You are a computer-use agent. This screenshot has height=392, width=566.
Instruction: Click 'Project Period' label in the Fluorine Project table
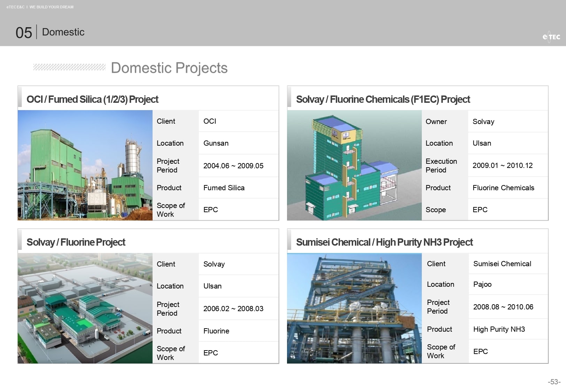pyautogui.click(x=168, y=309)
